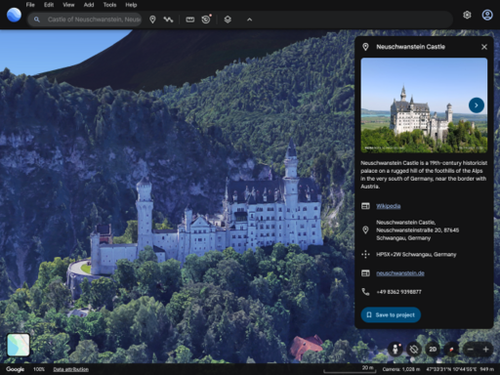Viewport: 500px width, 375px height.
Task: Switch to 2D view
Action: tap(433, 349)
